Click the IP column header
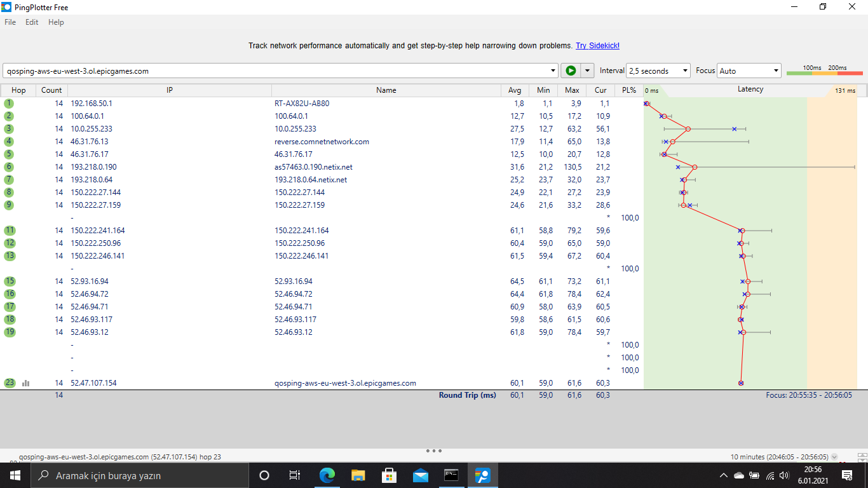Screen dimensions: 868x488 [170, 90]
